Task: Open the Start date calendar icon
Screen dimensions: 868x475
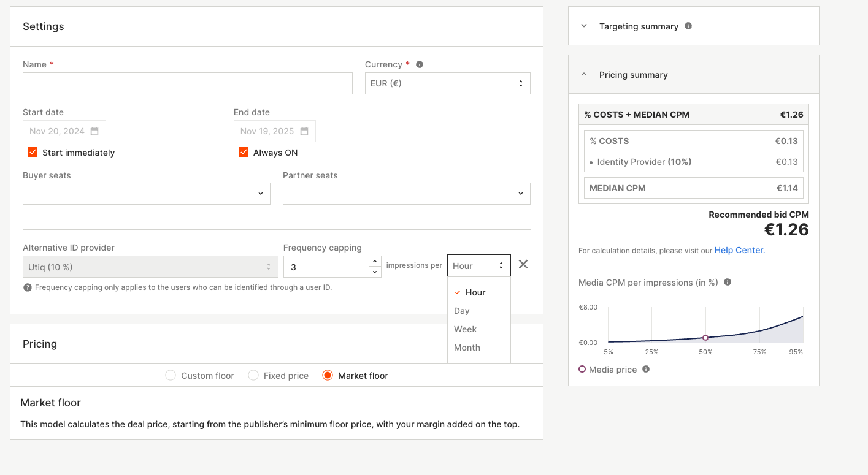Action: pos(94,131)
